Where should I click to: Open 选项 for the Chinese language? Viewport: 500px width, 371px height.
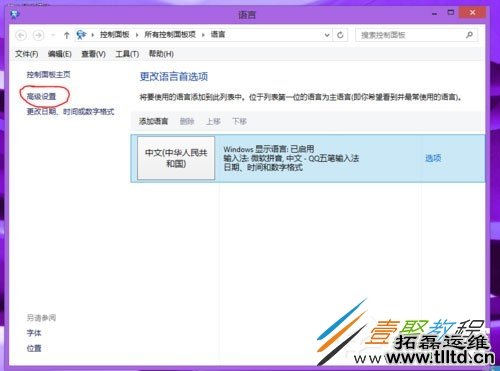point(433,158)
